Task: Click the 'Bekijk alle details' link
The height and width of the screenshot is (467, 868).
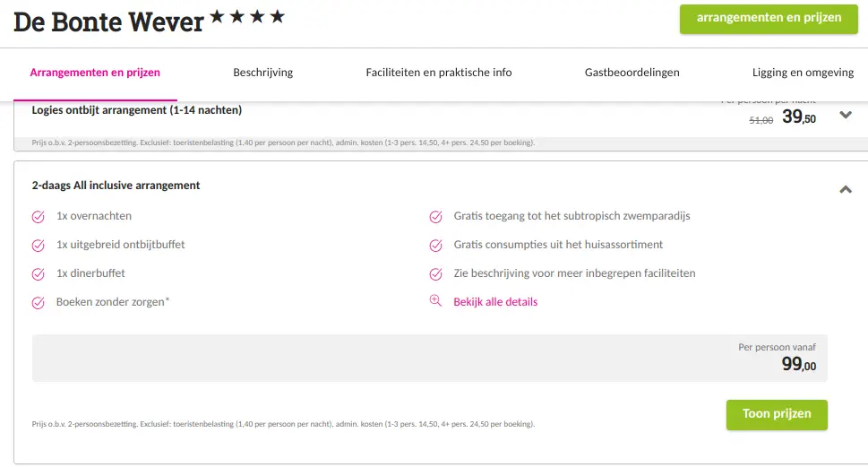Action: [495, 302]
